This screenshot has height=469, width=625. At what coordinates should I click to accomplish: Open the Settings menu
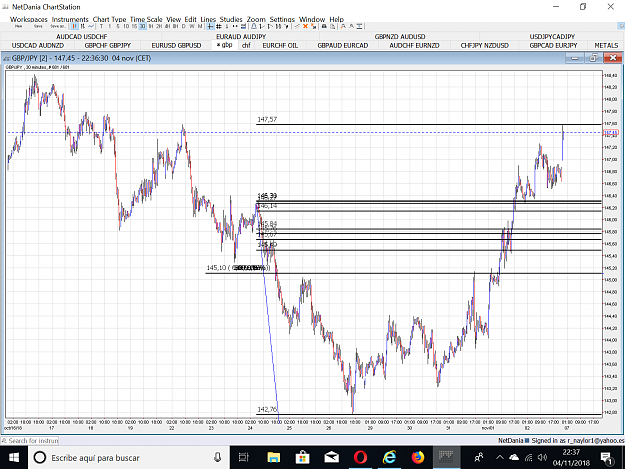click(282, 19)
